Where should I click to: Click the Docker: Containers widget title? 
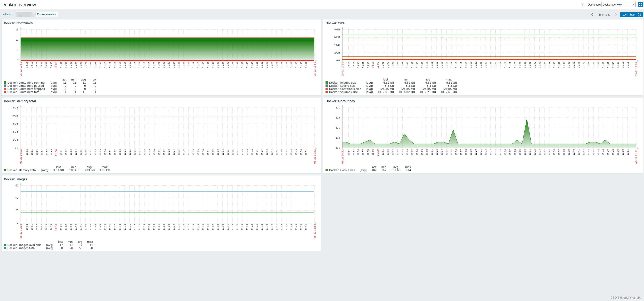coord(18,23)
